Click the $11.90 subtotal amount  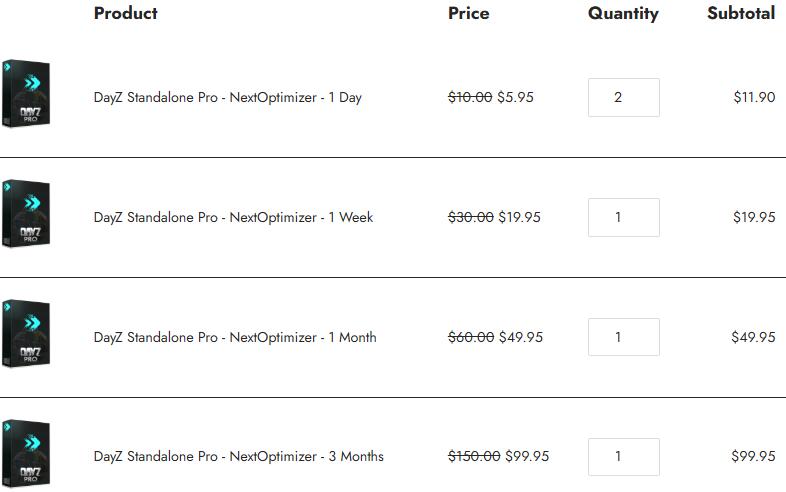tap(754, 97)
